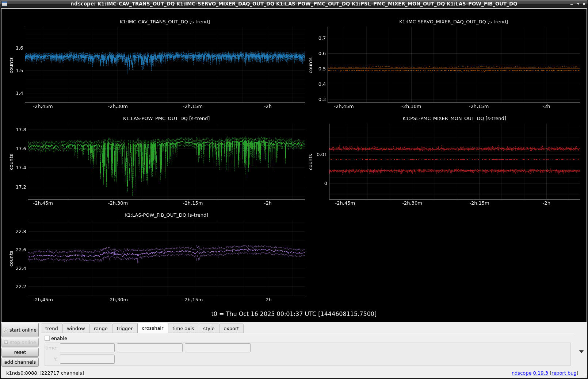This screenshot has height=379, width=588.
Task: Click the add channels button
Action: pyautogui.click(x=20, y=362)
